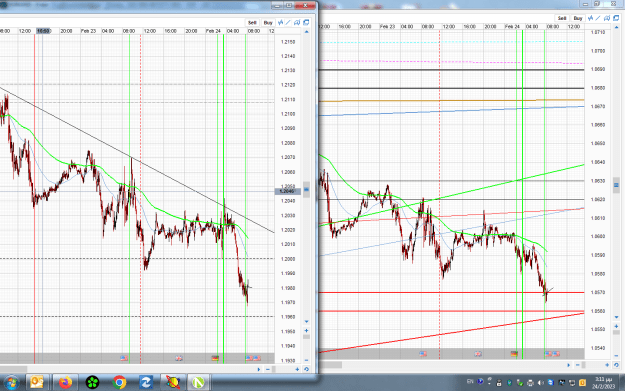Open Outlook from the taskbar
625x391 pixels.
click(x=36, y=383)
